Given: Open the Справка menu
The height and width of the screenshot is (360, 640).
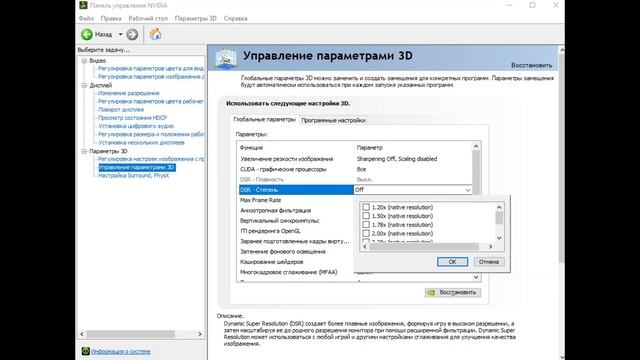Looking at the screenshot, I should click(x=236, y=18).
